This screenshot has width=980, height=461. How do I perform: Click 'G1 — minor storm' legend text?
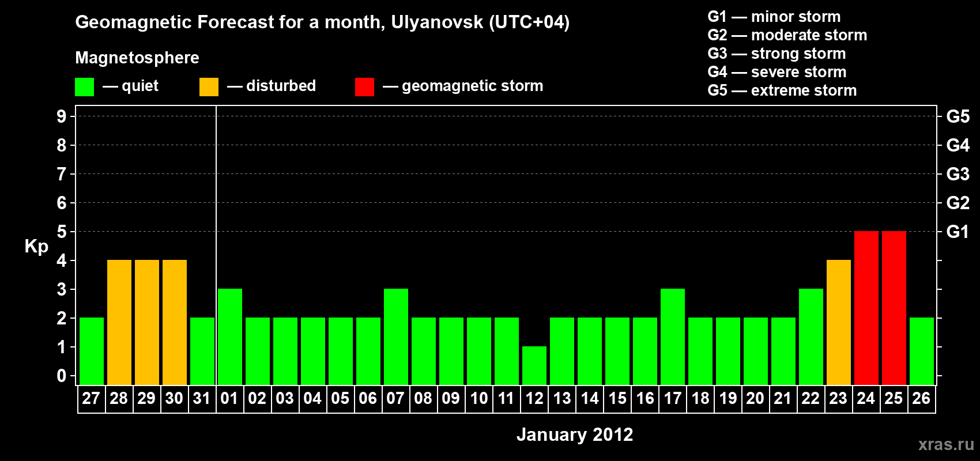point(774,17)
